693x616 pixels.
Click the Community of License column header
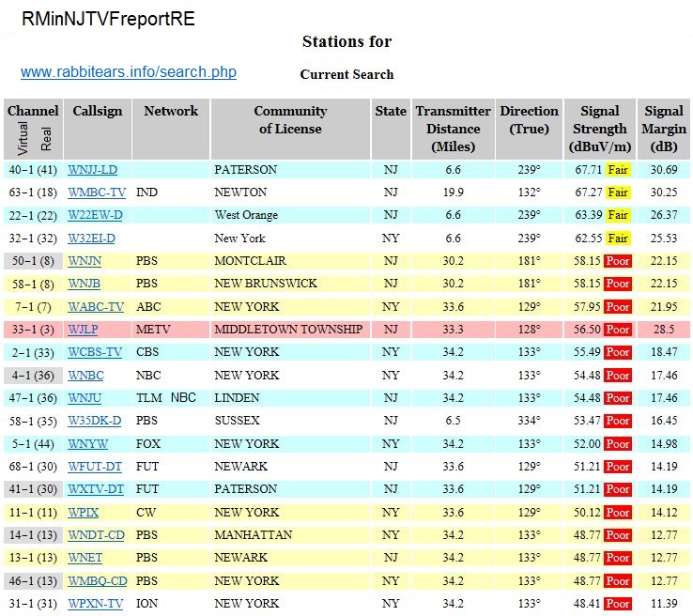click(x=290, y=119)
